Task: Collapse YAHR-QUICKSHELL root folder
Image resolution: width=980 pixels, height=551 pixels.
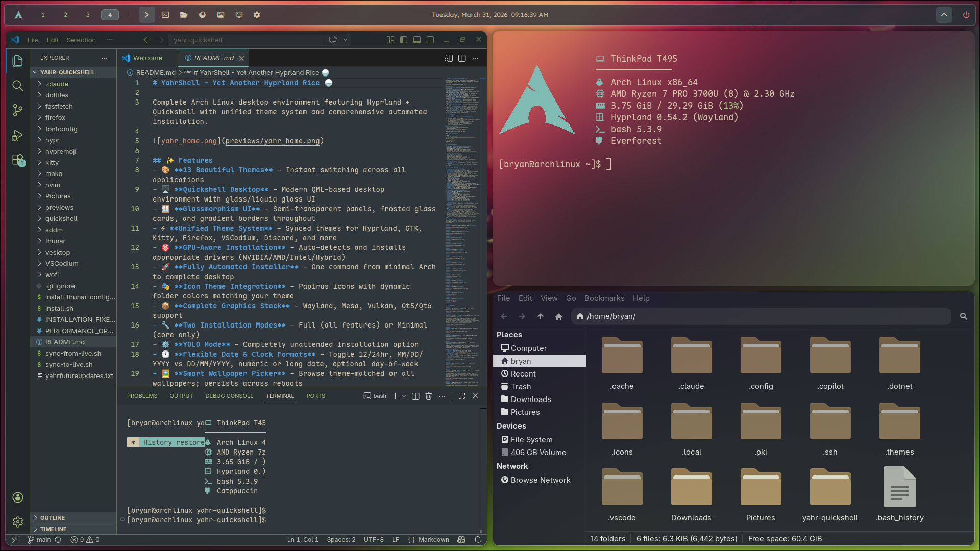Action: (73, 72)
